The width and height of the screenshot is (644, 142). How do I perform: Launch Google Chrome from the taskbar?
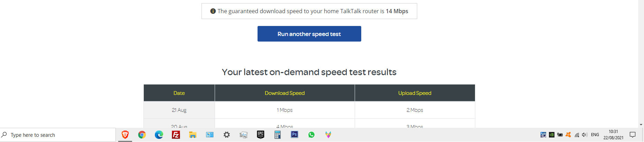pos(142,135)
